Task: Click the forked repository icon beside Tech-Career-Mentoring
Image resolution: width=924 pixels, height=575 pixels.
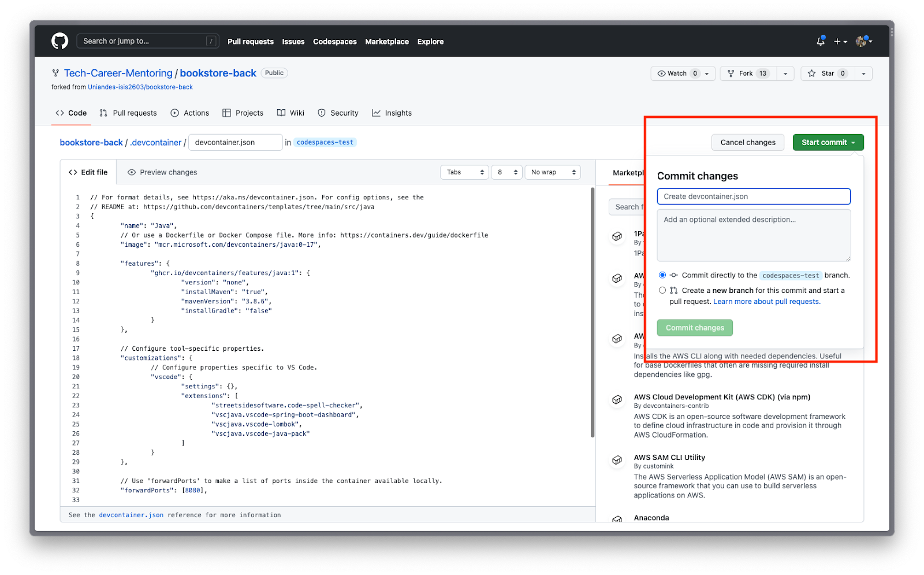Action: [55, 73]
